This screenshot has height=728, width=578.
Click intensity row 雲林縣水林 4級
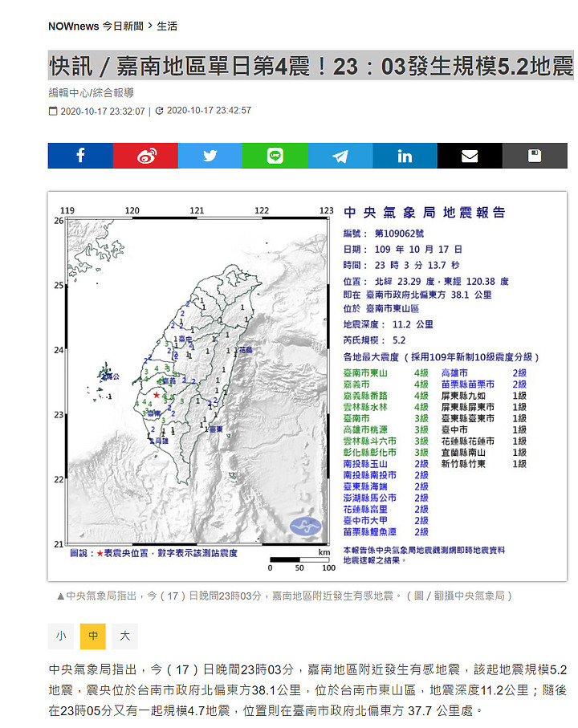pos(386,407)
